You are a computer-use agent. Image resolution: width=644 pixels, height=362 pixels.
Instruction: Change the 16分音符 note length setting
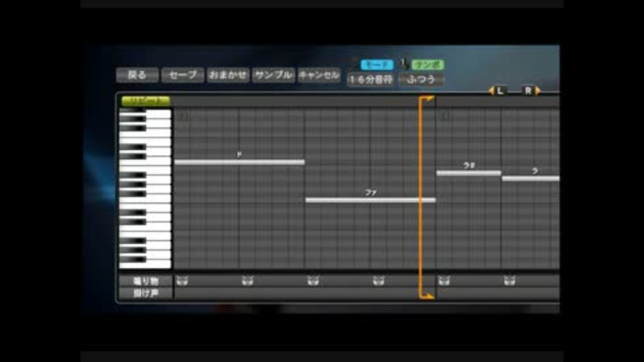click(370, 80)
